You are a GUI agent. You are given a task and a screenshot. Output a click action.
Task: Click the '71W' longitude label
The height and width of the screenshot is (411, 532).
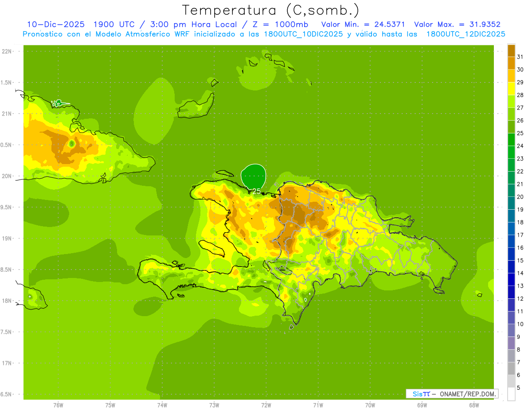[x=318, y=405]
